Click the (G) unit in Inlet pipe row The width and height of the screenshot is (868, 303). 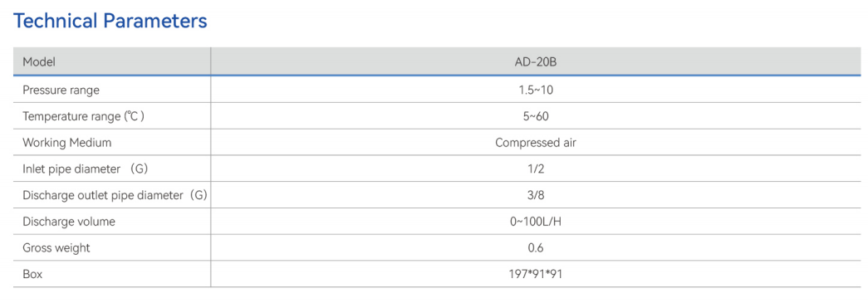tap(140, 169)
